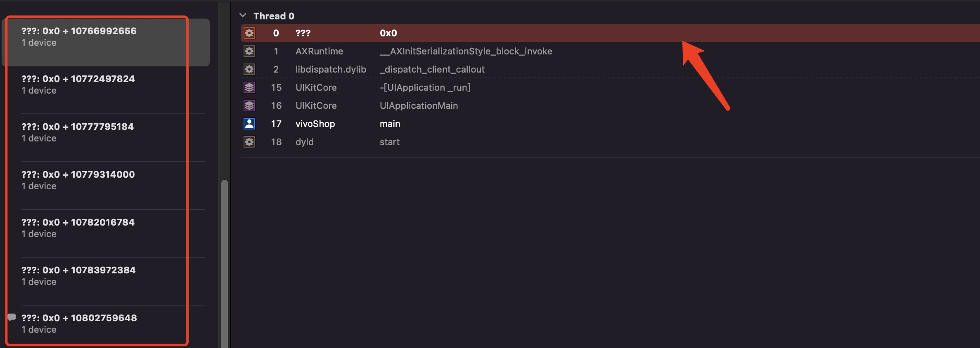Click gear icon beside libdispatch.dylib frame
This screenshot has width=980, height=348.
pyautogui.click(x=249, y=69)
